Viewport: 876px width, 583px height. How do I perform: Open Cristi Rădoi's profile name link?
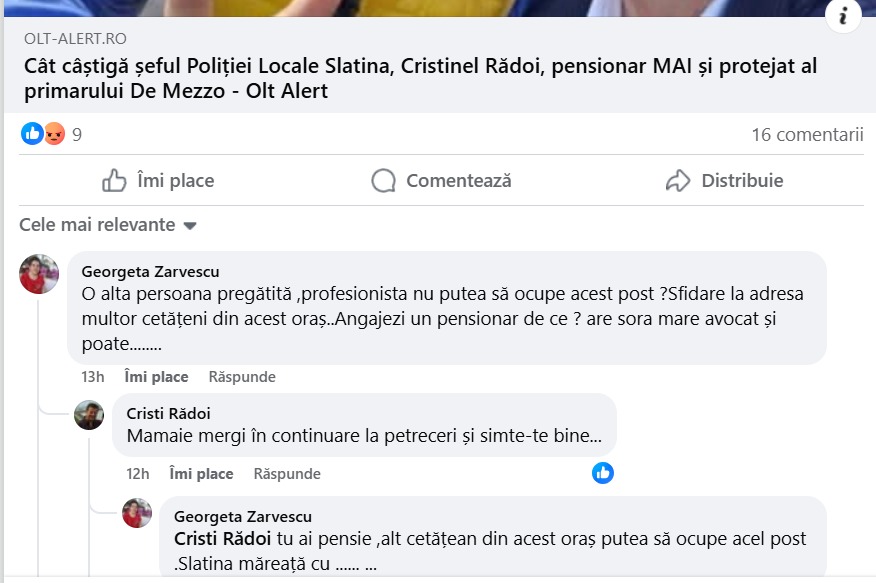click(x=169, y=413)
